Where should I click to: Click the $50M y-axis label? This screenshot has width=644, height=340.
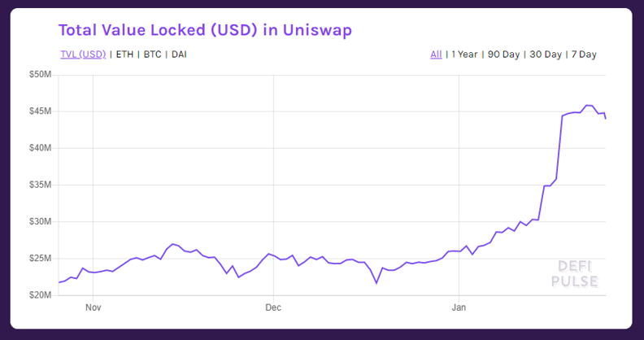pyautogui.click(x=41, y=75)
